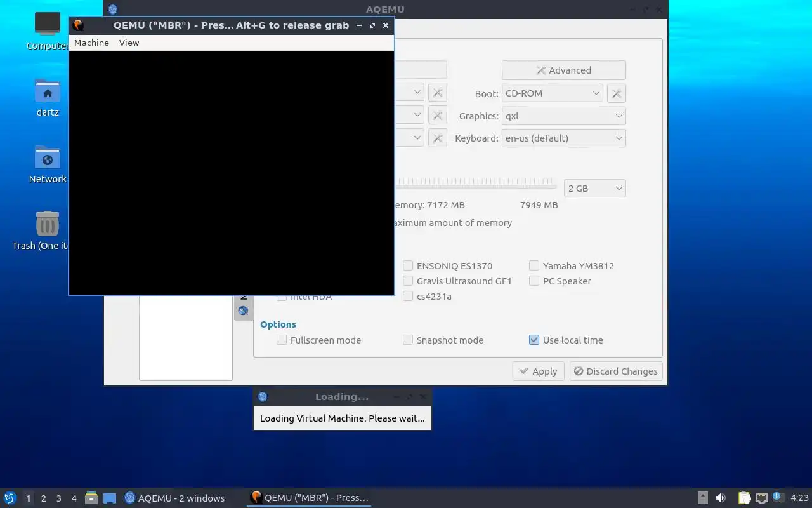
Task: Open the memory size dropdown showing 2 GB
Action: [x=595, y=188]
